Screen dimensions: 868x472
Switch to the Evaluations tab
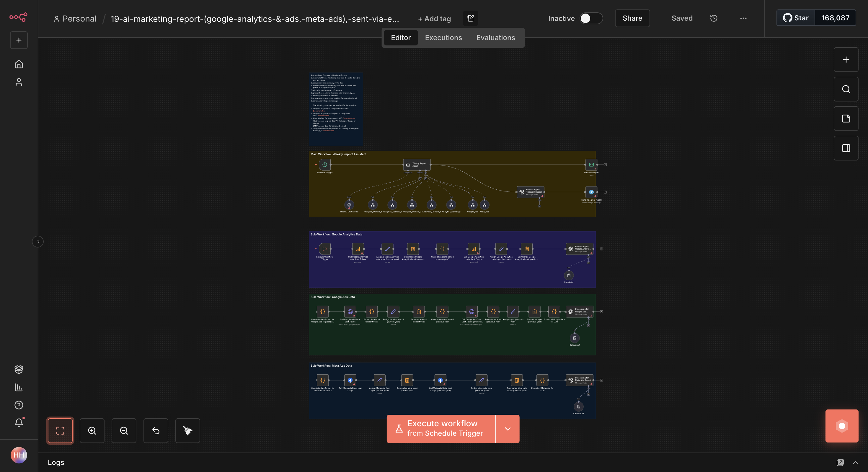pos(495,38)
